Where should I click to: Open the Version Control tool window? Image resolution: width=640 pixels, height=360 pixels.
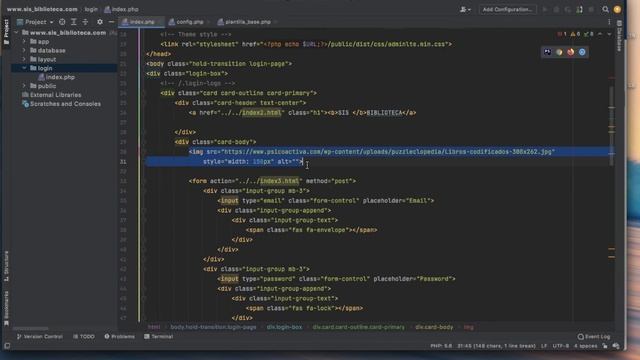point(40,337)
